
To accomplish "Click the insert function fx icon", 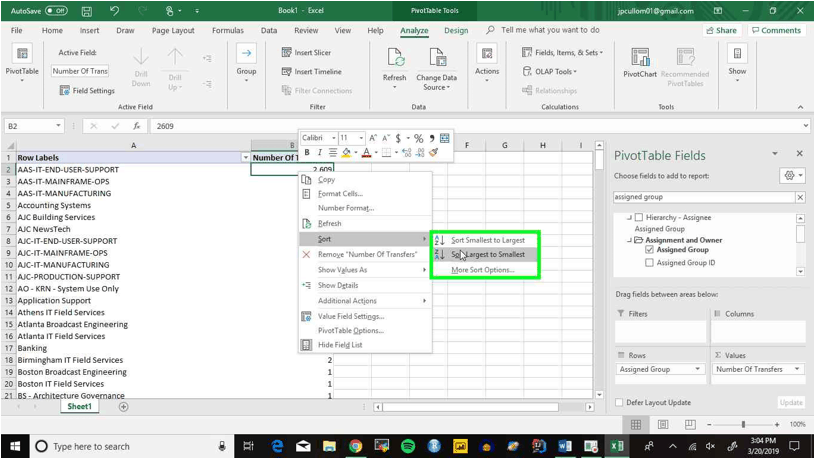I will tap(136, 126).
